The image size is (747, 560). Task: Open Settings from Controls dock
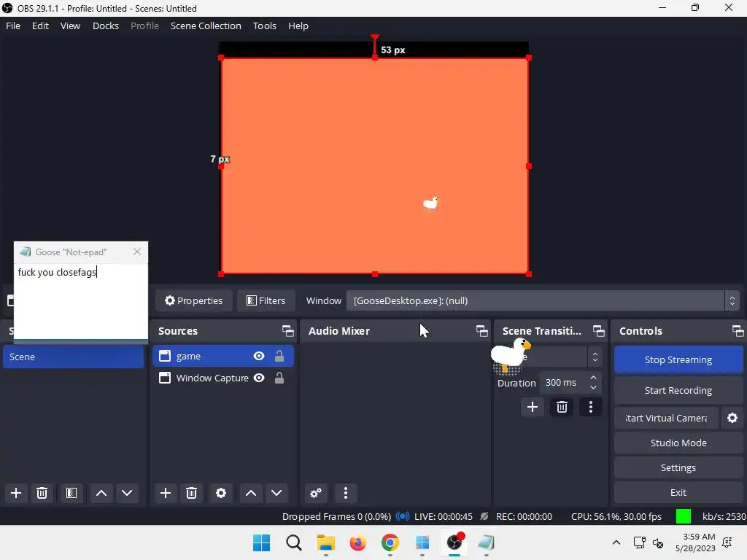pos(678,467)
